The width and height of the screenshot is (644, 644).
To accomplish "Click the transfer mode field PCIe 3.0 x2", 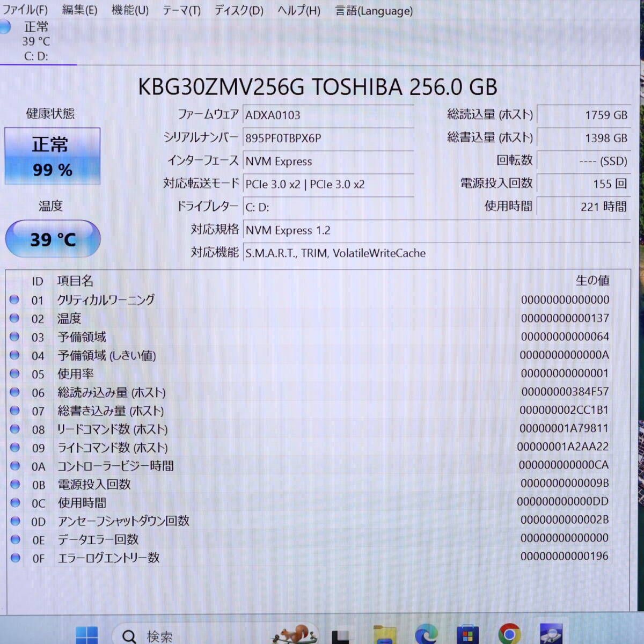I will coord(328,184).
